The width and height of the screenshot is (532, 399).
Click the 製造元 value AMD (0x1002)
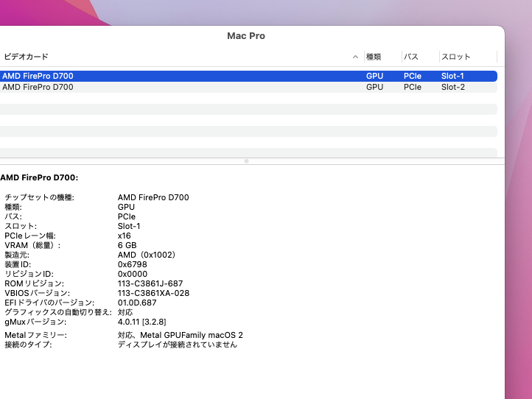click(147, 255)
